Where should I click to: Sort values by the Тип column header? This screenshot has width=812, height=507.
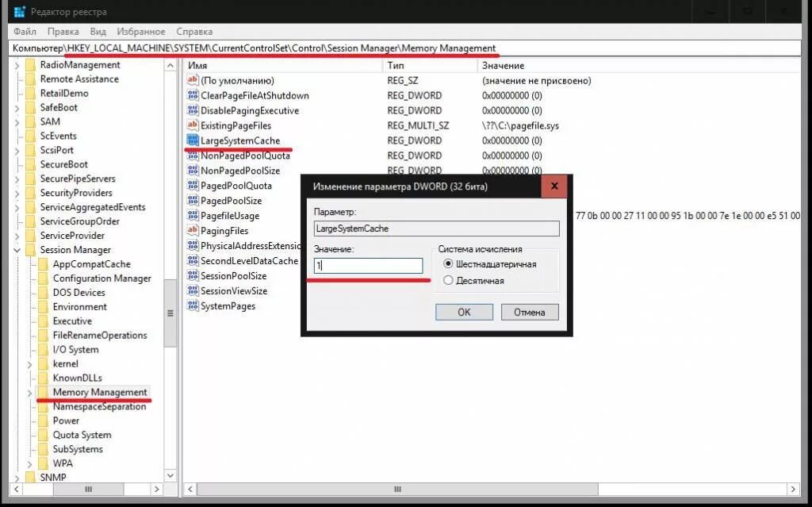click(x=430, y=66)
